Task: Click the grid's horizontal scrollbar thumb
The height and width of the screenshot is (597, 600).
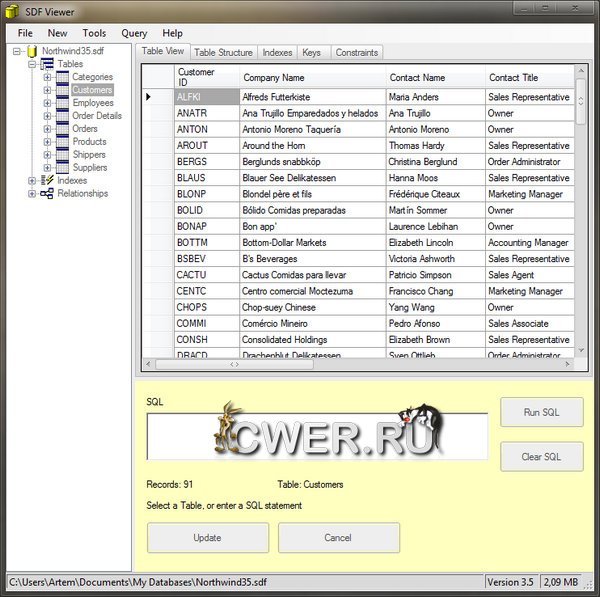Action: [x=236, y=364]
